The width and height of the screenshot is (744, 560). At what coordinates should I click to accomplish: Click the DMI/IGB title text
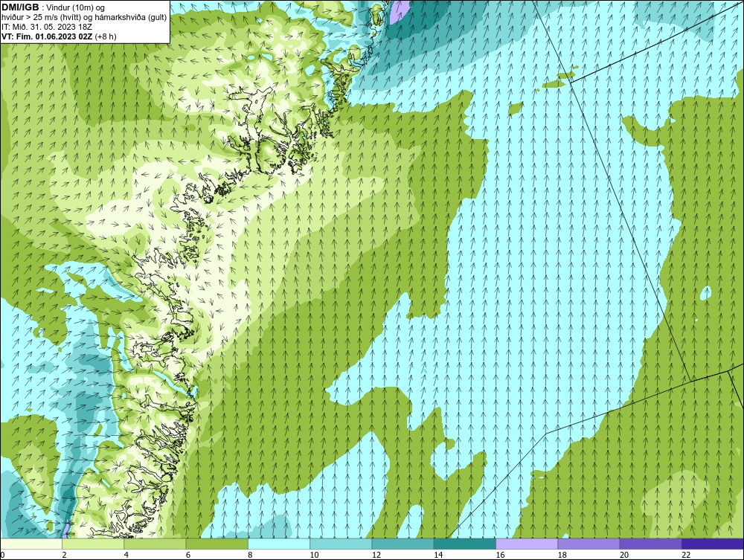(21, 7)
